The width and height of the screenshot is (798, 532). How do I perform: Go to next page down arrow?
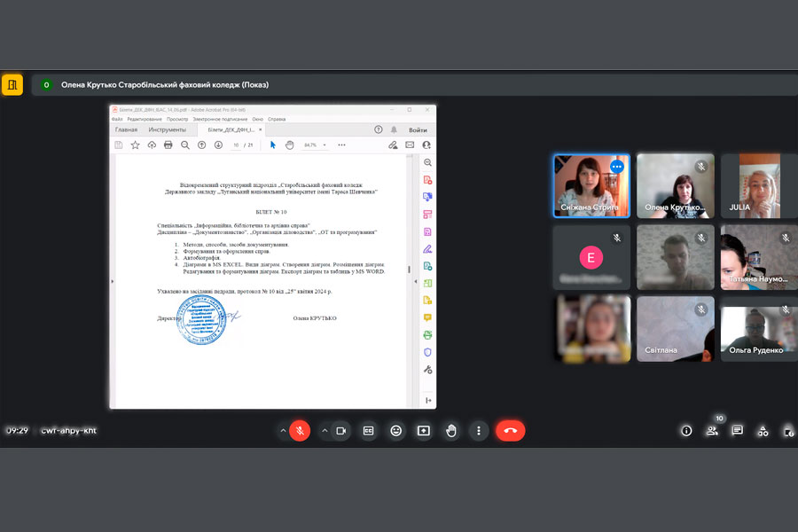click(218, 145)
